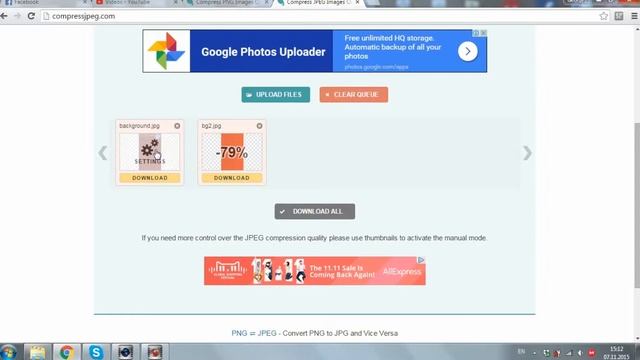Image resolution: width=640 pixels, height=360 pixels.
Task: Click the page vertical scrollbar thumb
Action: 637,204
